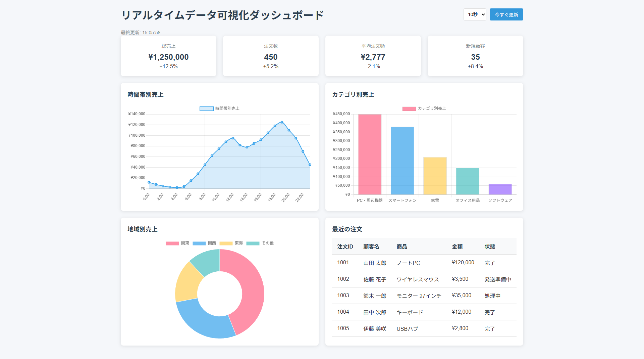644x359 pixels.
Task: Click the スマートフォン blue bar
Action: (x=402, y=161)
